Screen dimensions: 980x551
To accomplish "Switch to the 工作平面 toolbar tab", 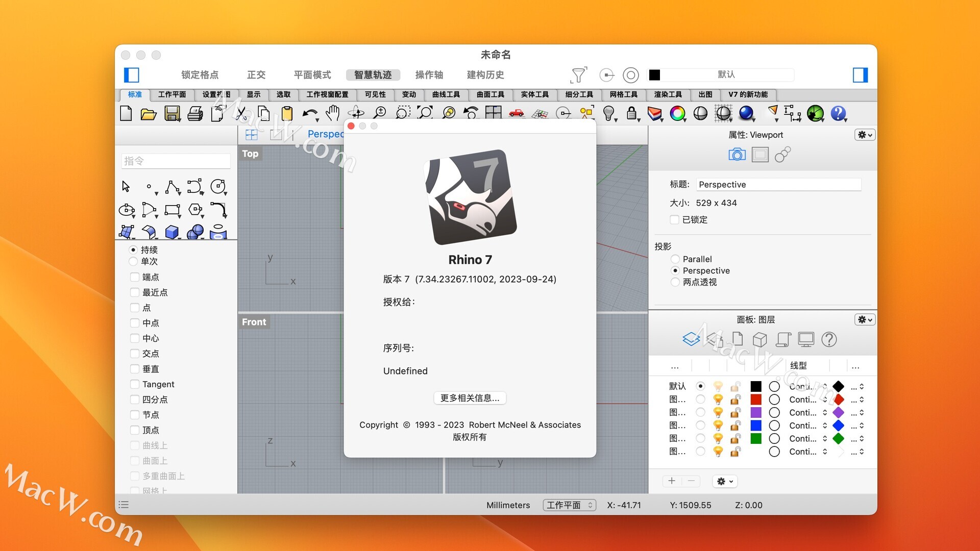I will (172, 94).
